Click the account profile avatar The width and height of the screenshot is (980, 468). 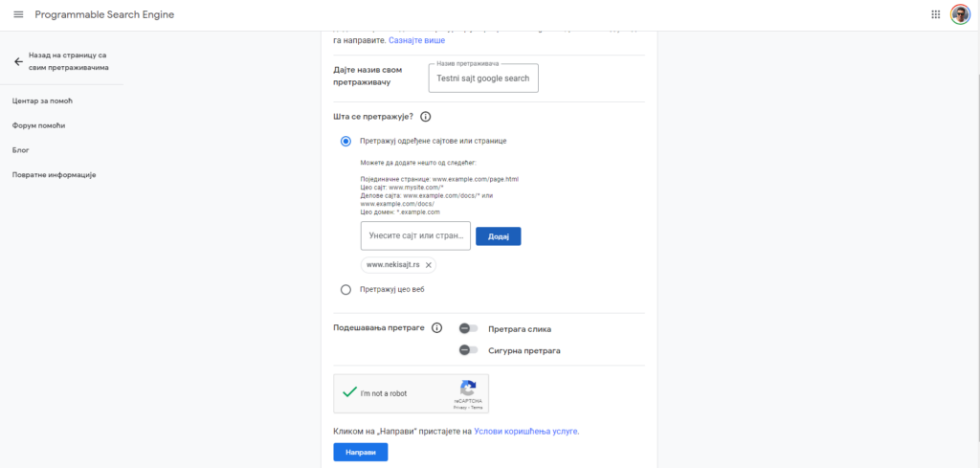960,14
